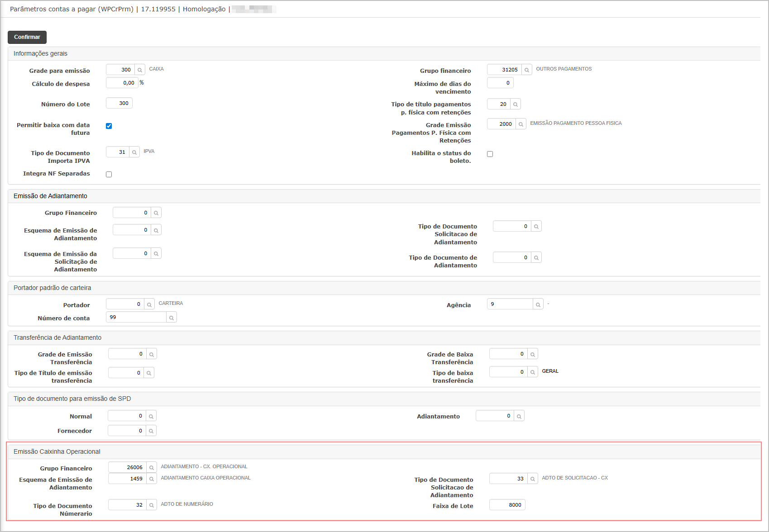Enable Habilita o status do boleto checkbox
This screenshot has width=769, height=532.
pos(490,154)
